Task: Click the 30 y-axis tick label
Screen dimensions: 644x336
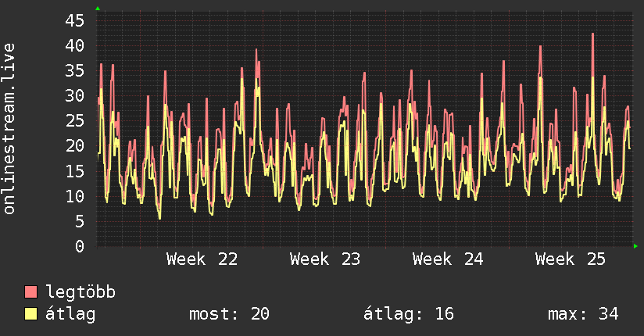Action: [75, 95]
